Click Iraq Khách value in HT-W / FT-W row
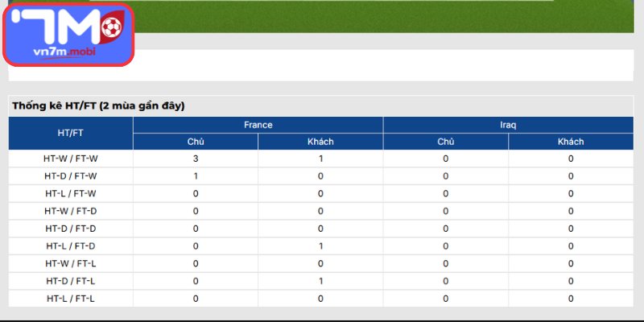Screen dimensions: 644x322 (571, 159)
